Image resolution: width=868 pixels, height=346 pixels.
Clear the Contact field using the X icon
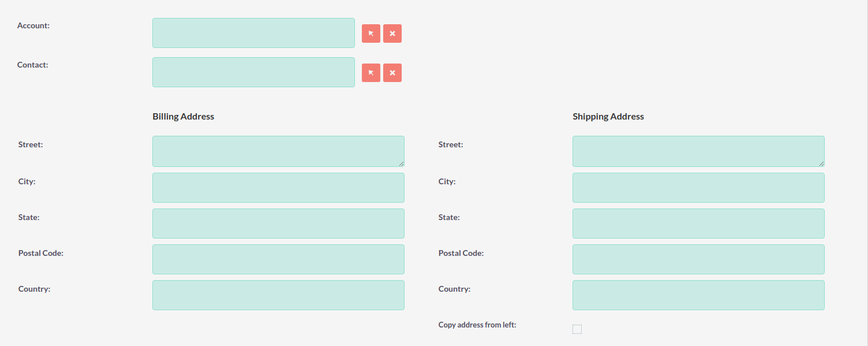tap(392, 72)
